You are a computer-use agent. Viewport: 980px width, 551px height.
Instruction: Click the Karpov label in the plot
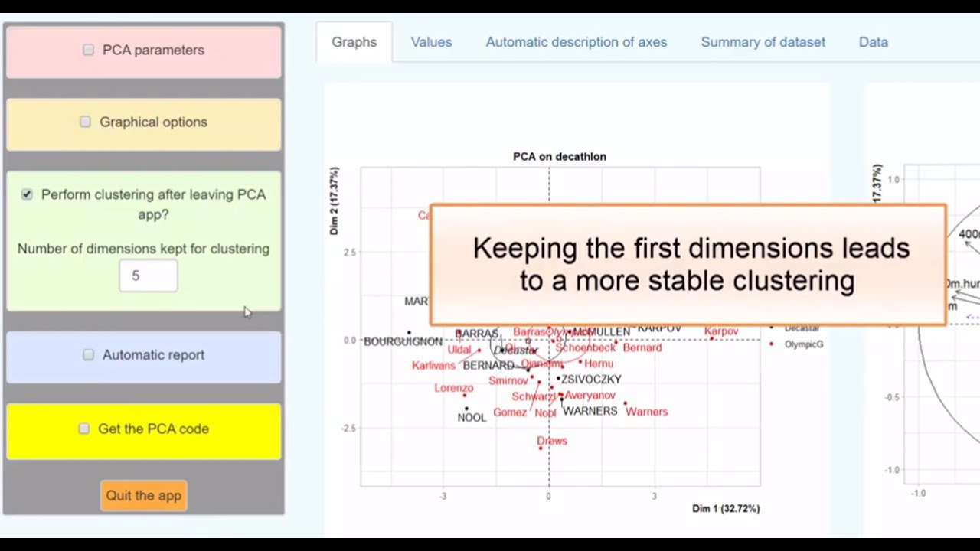point(721,331)
